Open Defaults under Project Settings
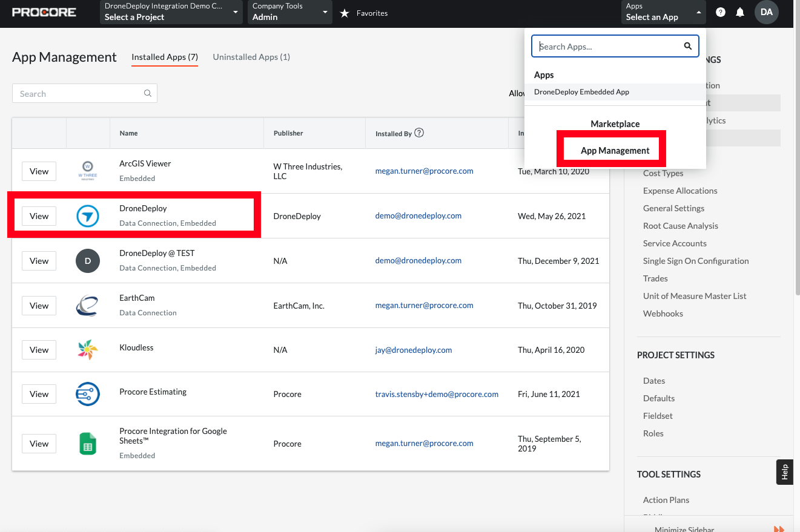This screenshot has width=800, height=532. (x=659, y=398)
